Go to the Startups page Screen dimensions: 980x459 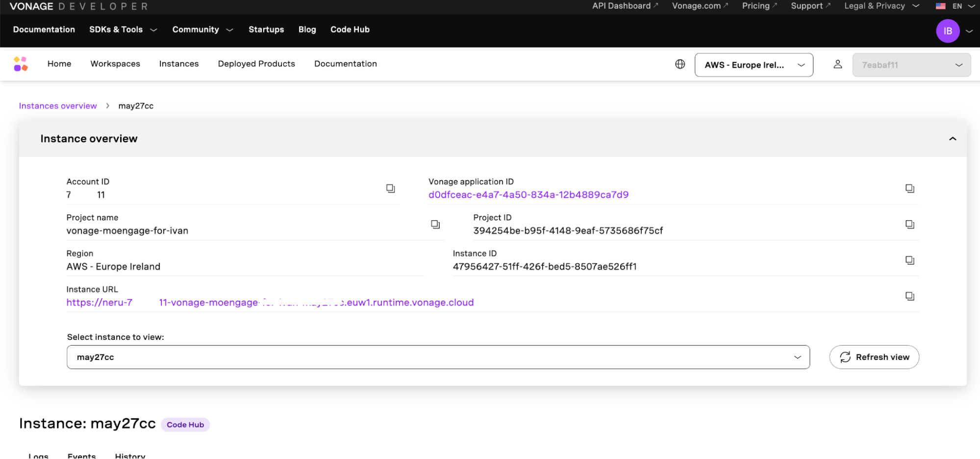[x=266, y=29]
